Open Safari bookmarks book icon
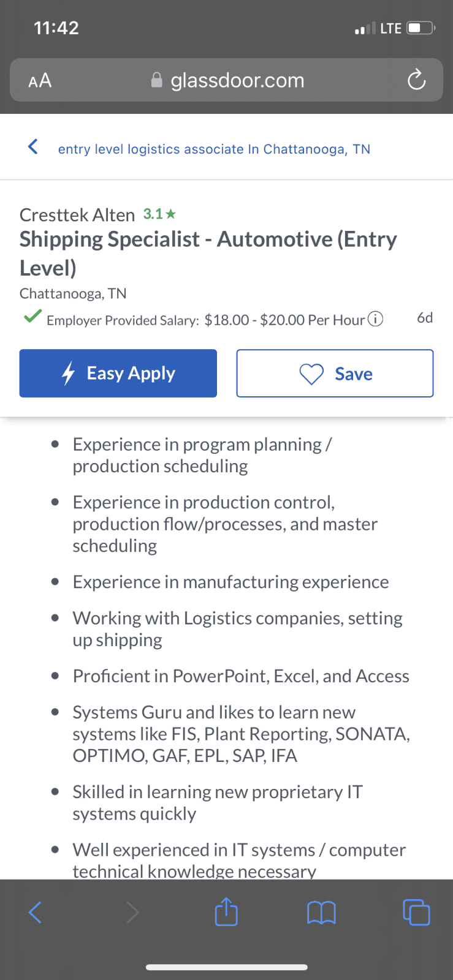Viewport: 453px width, 980px height. 321,913
